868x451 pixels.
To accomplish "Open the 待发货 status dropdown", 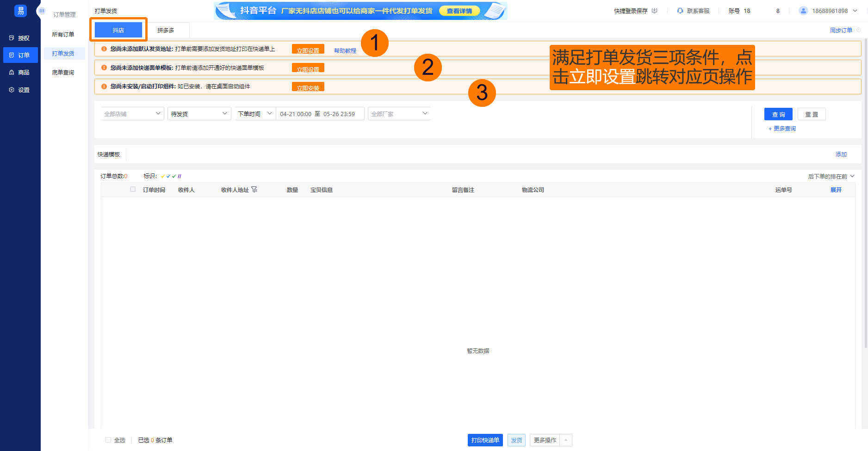I will tap(199, 114).
